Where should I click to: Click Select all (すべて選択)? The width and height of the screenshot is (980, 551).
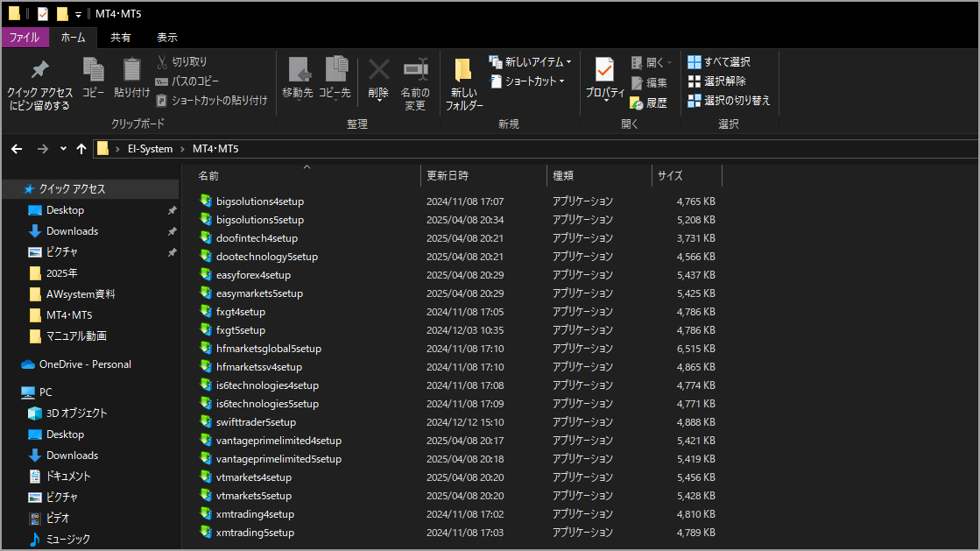[x=719, y=62]
